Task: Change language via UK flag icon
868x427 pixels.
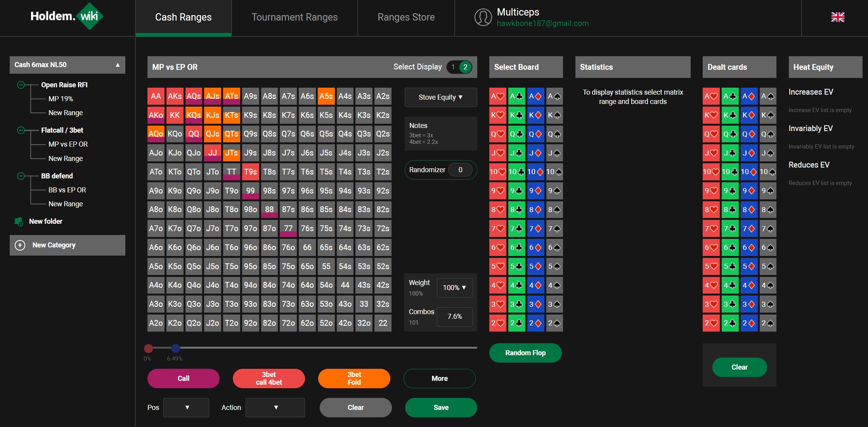Action: click(x=838, y=17)
